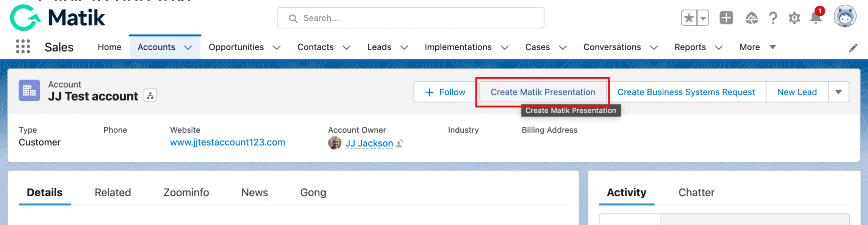This screenshot has width=868, height=225.
Task: Switch to the News tab
Action: [x=254, y=193]
